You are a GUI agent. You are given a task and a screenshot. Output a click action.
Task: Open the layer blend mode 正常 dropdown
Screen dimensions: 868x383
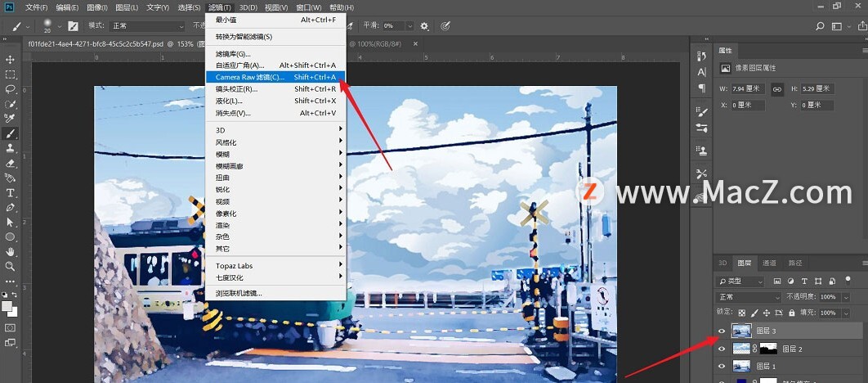pos(739,296)
